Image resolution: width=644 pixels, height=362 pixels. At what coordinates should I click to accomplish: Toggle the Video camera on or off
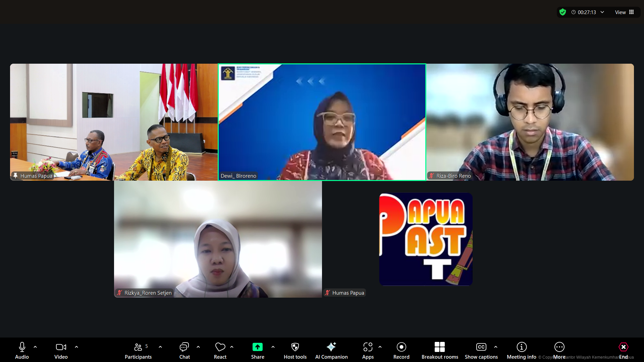(61, 347)
